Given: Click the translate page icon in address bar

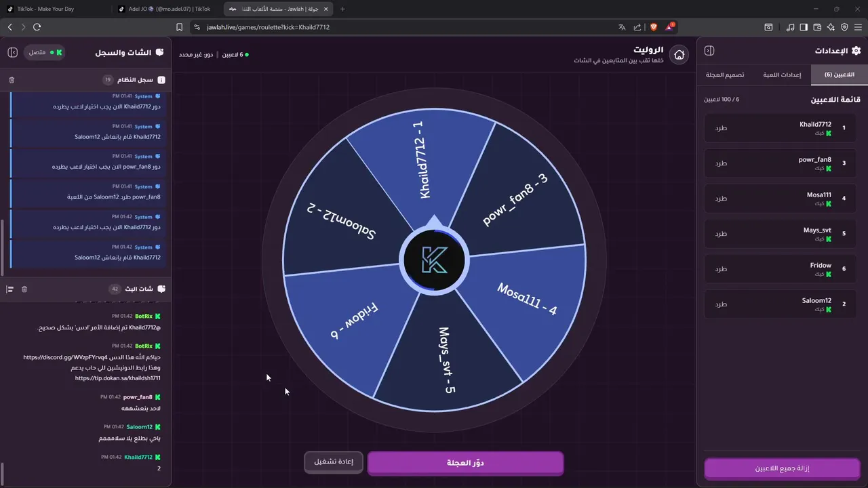Looking at the screenshot, I should coord(622,27).
